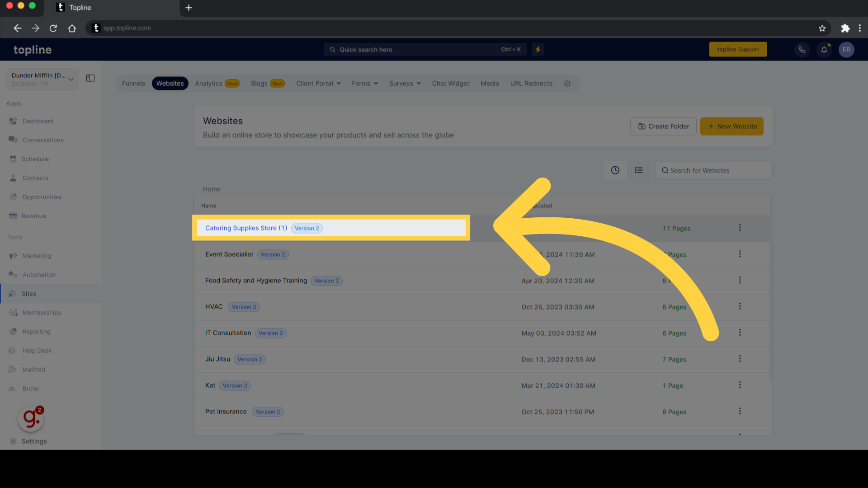
Task: Open actions menu for Food Safety row
Action: coord(740,280)
